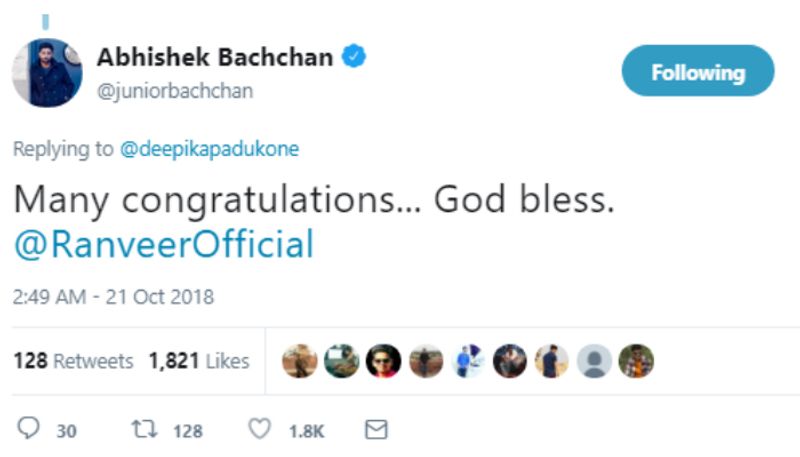Click the blue verified badge
The width and height of the screenshot is (800, 457).
coord(354,58)
